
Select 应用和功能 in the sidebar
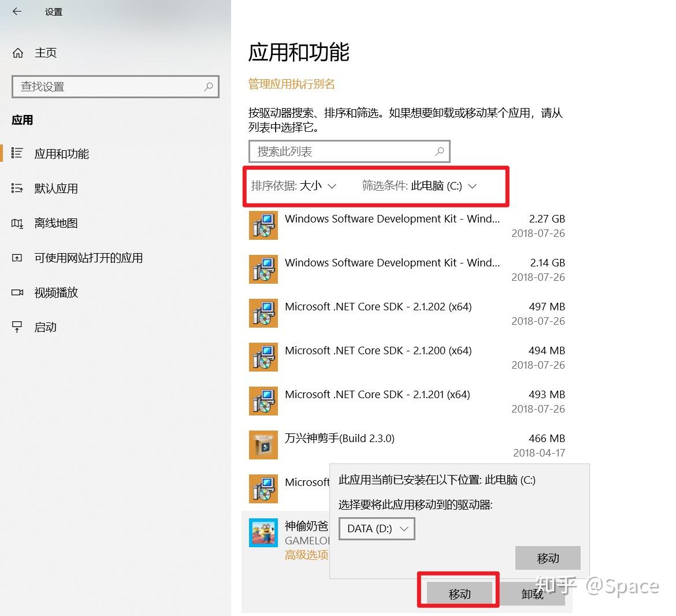(x=62, y=154)
